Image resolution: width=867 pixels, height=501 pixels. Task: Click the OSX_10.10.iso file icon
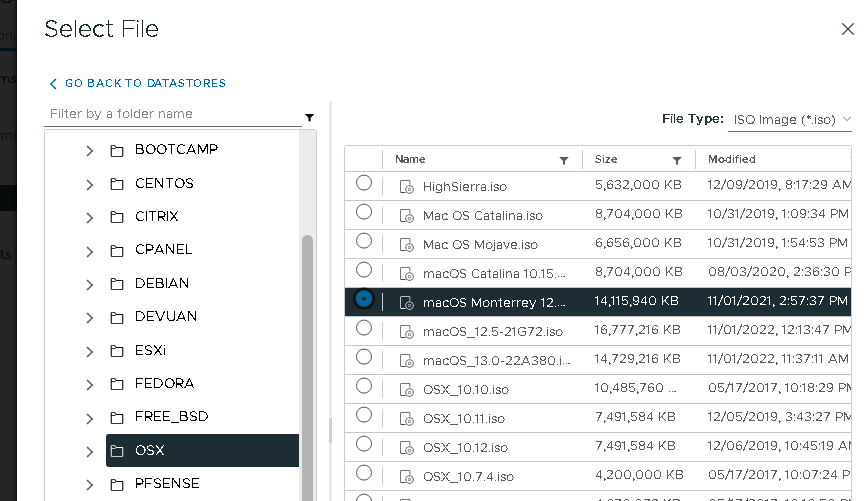click(406, 390)
